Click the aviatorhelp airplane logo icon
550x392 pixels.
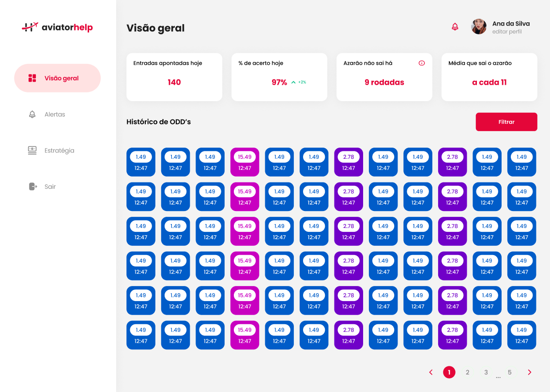30,27
